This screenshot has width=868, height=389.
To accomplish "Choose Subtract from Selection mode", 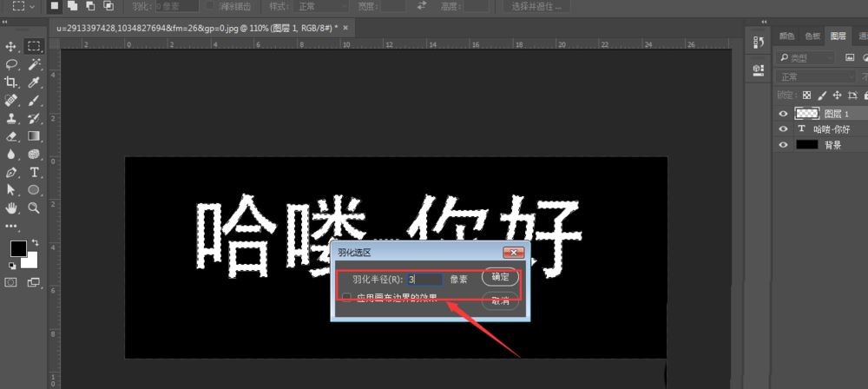I will pos(90,6).
